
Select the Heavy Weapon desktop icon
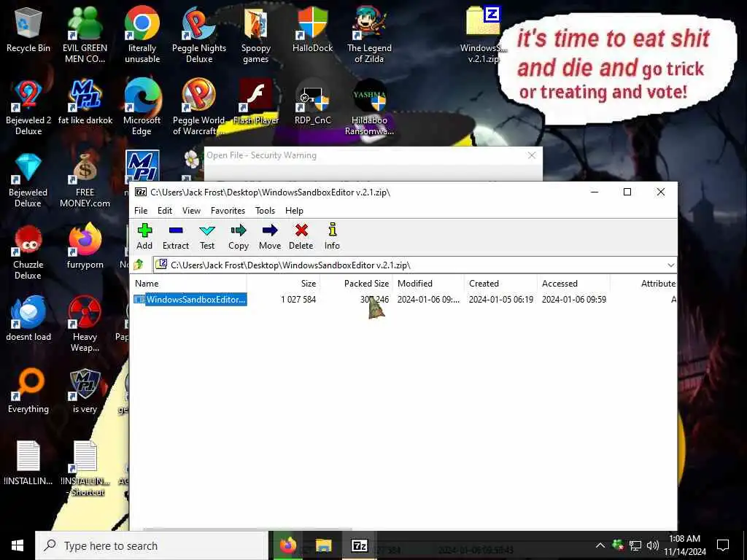[85, 324]
